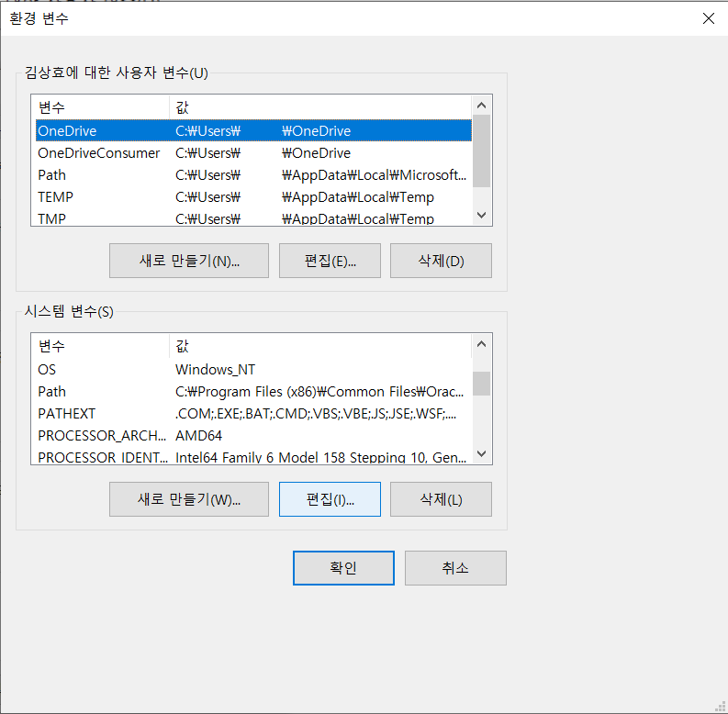Click scroll-up arrow in system variables list
This screenshot has height=714, width=728.
pos(481,344)
